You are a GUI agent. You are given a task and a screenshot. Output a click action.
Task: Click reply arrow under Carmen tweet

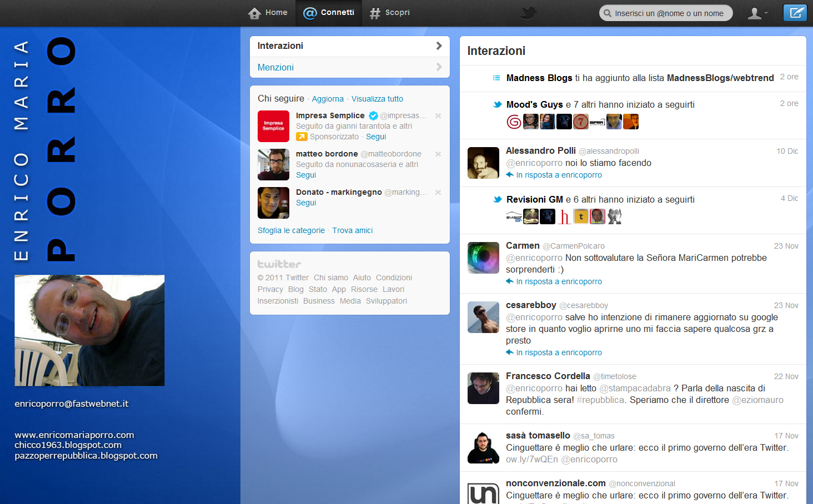point(510,281)
